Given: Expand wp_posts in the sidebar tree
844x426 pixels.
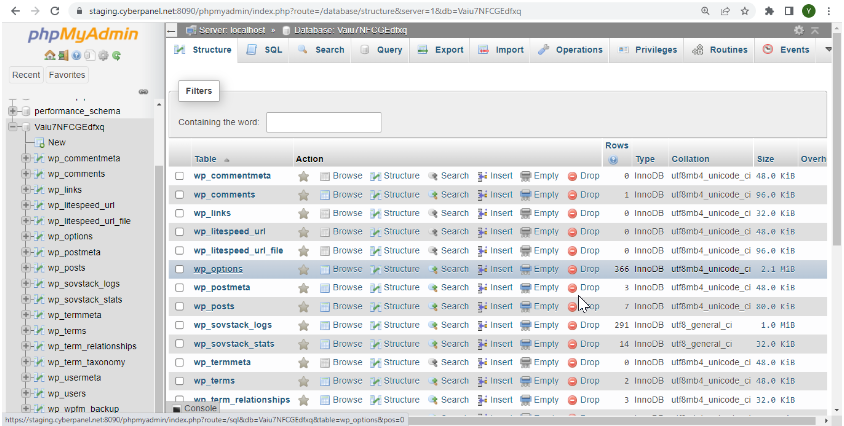Looking at the screenshot, I should pos(25,268).
